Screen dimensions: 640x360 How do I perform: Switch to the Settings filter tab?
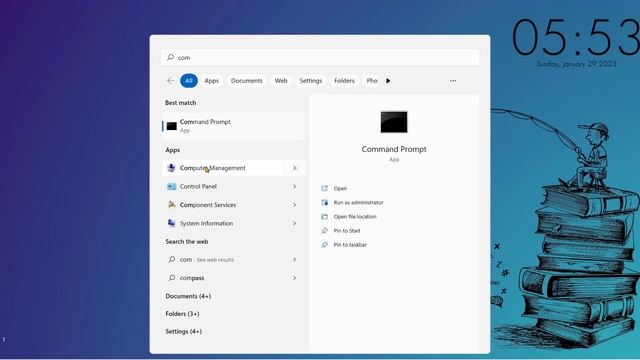(x=311, y=81)
